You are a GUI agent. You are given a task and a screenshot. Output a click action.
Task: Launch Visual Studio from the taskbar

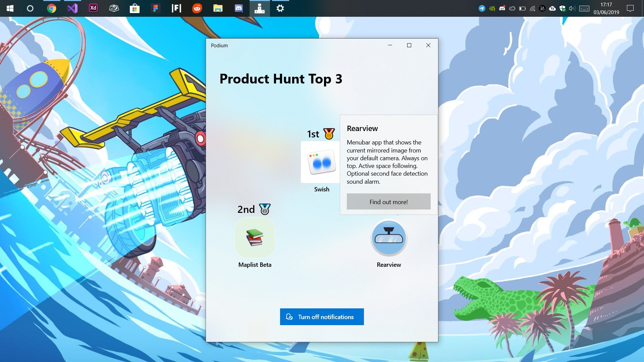pyautogui.click(x=72, y=8)
